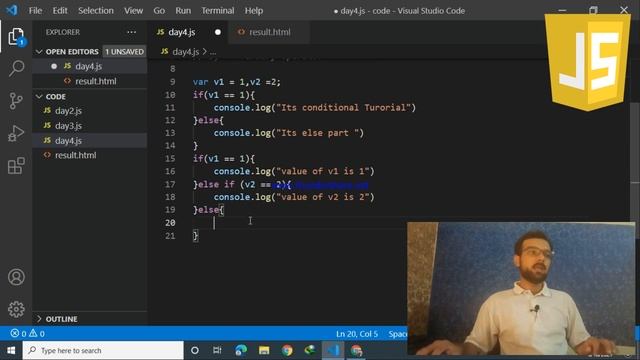
Task: Open day2.js in CODE folder
Action: click(x=90, y=111)
